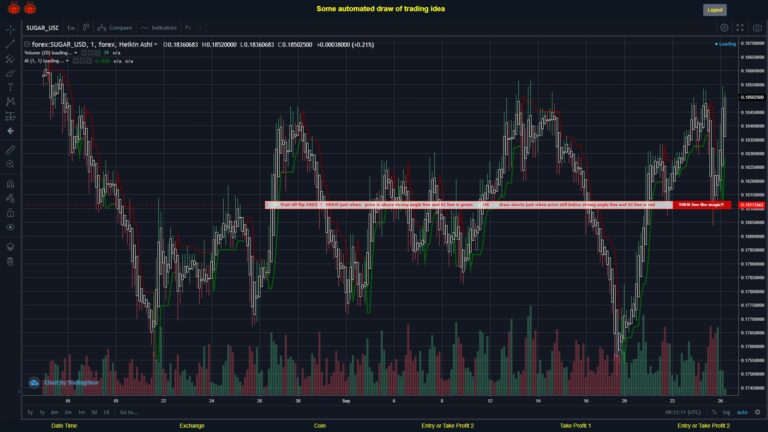The height and width of the screenshot is (432, 768).
Task: Toggle fullscreen chart mode
Action: (740, 28)
